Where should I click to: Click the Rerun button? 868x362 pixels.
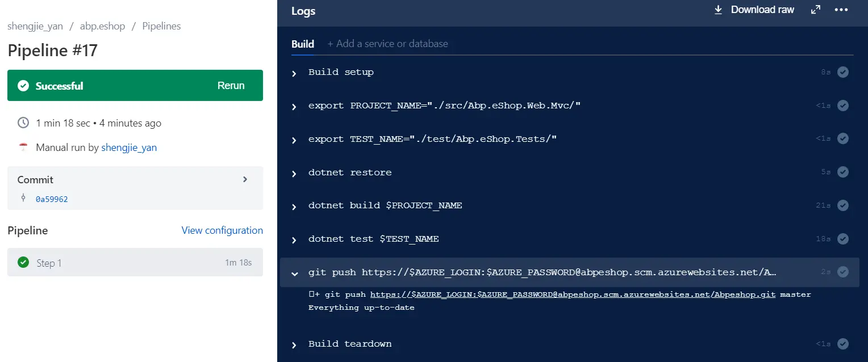(x=231, y=86)
